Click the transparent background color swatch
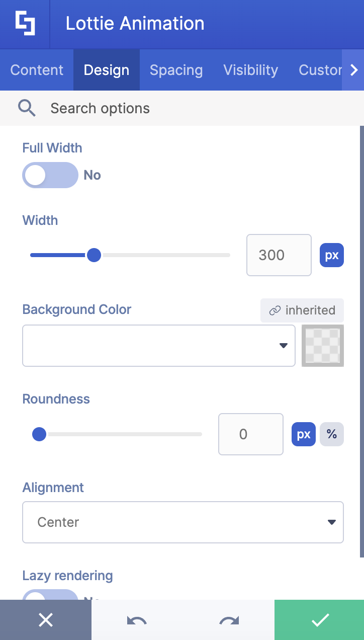Image resolution: width=364 pixels, height=640 pixels. (x=322, y=346)
